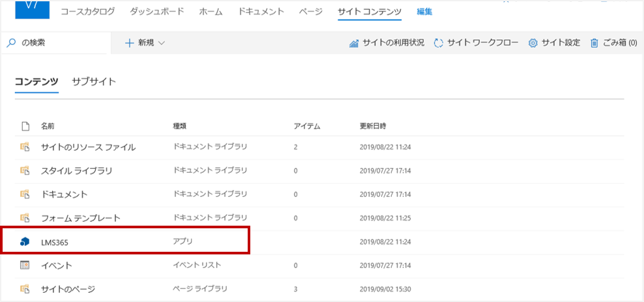Click the search magnifier icon
The height and width of the screenshot is (302, 644).
point(11,43)
